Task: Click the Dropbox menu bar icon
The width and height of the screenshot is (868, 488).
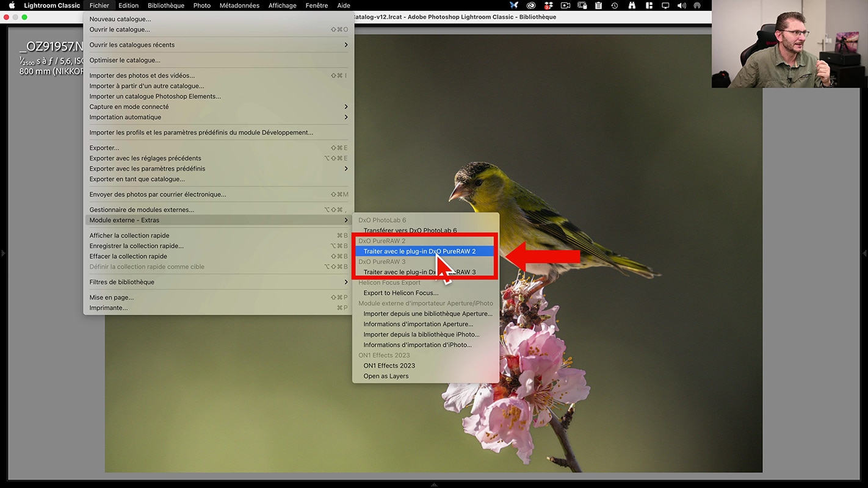Action: (x=548, y=5)
